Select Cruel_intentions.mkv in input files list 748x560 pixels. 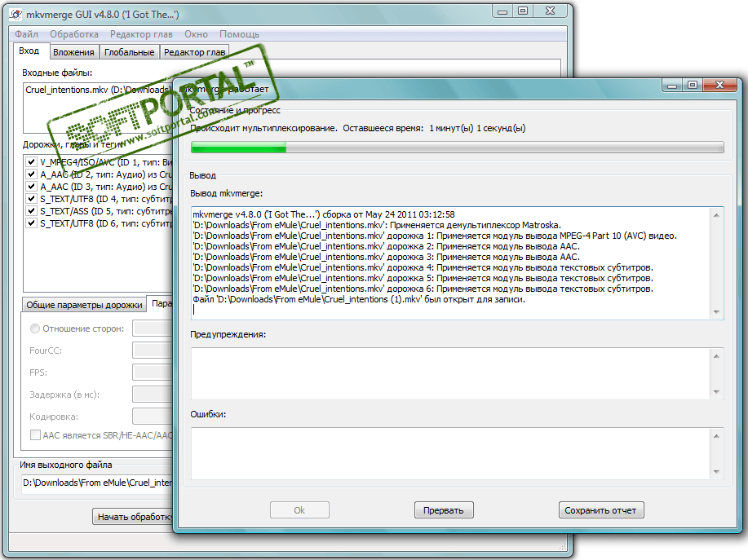click(98, 90)
